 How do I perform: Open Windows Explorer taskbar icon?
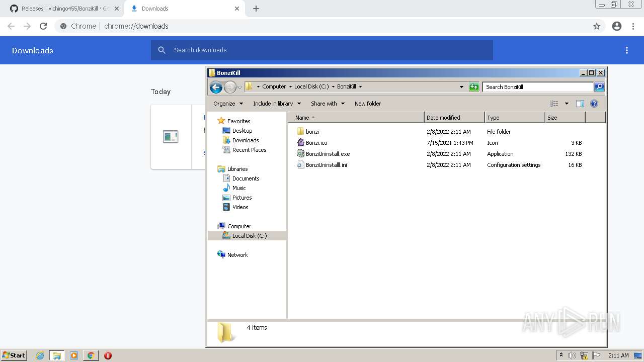(57, 355)
